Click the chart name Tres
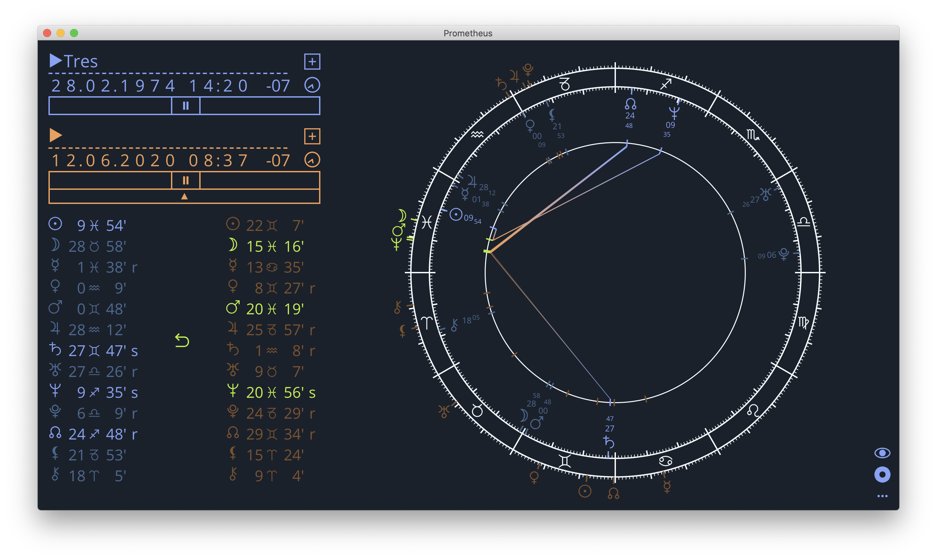 (x=81, y=61)
